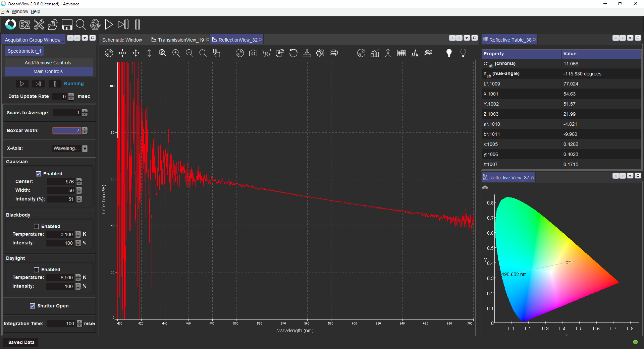The height and width of the screenshot is (349, 644).
Task: Enable the Blackbody checkbox
Action: [x=37, y=226]
